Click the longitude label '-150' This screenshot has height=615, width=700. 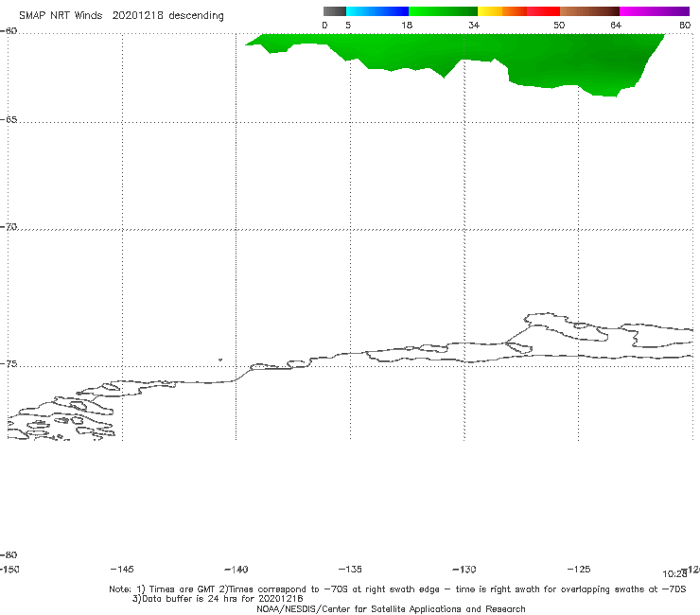pos(9,570)
